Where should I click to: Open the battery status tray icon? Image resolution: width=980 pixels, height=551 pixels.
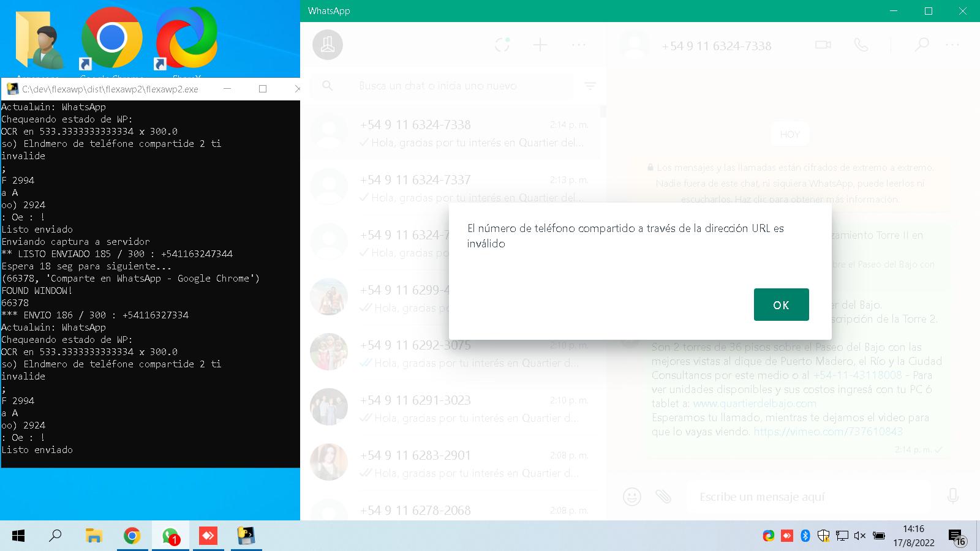point(878,536)
